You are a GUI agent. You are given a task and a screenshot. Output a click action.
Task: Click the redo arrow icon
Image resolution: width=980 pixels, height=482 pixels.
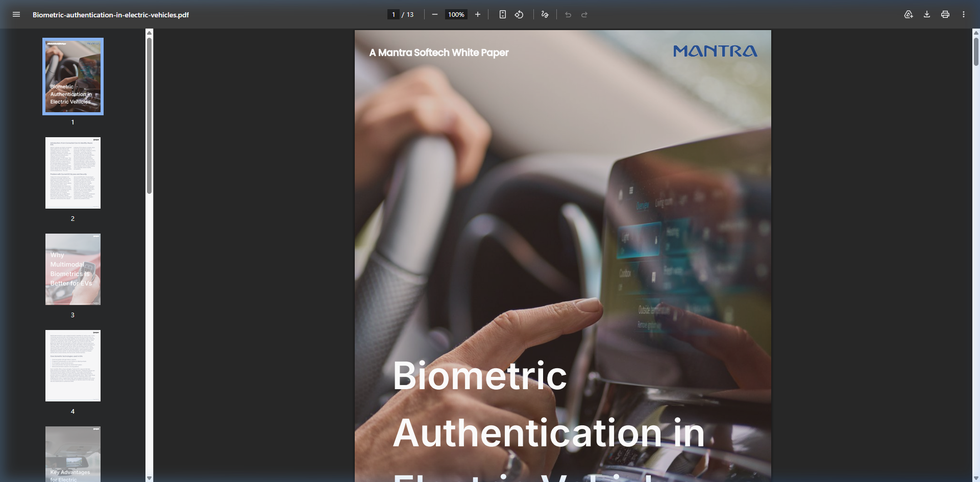(584, 14)
